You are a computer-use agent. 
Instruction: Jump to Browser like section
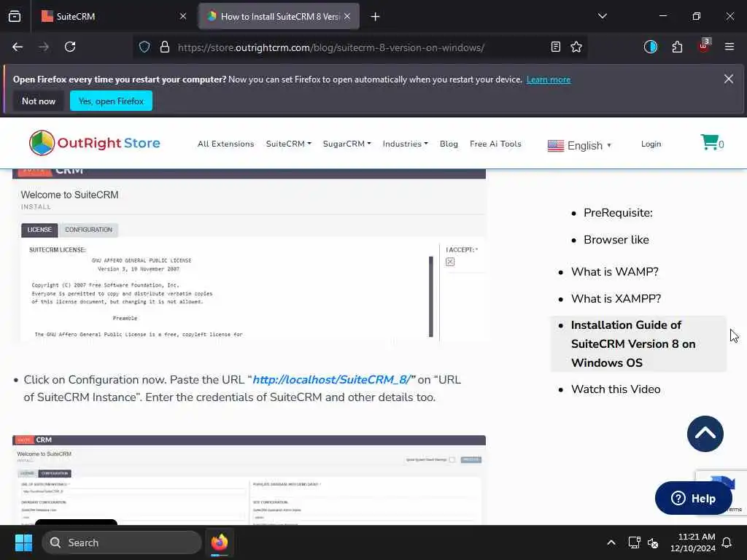pos(616,240)
